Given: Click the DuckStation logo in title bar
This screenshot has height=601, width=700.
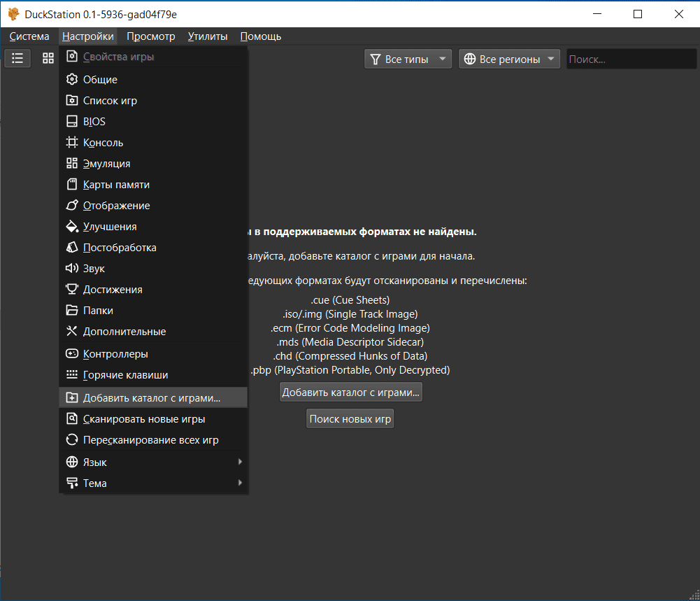Looking at the screenshot, I should pyautogui.click(x=13, y=14).
